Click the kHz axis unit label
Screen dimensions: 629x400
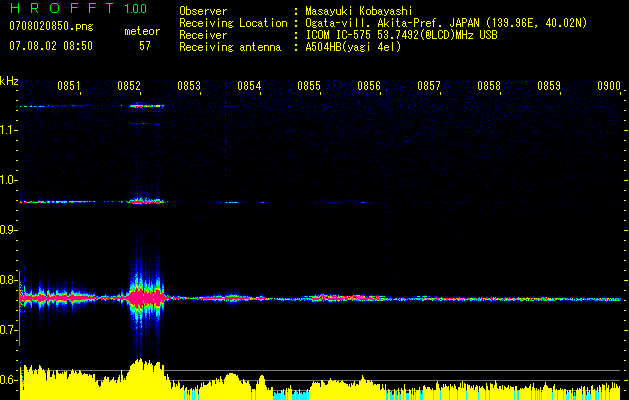(9, 81)
